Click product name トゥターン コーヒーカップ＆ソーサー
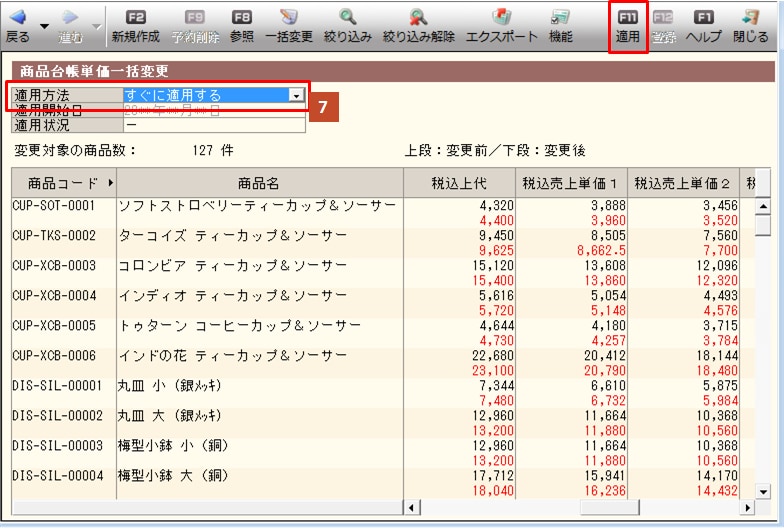784x529 pixels. [x=240, y=326]
